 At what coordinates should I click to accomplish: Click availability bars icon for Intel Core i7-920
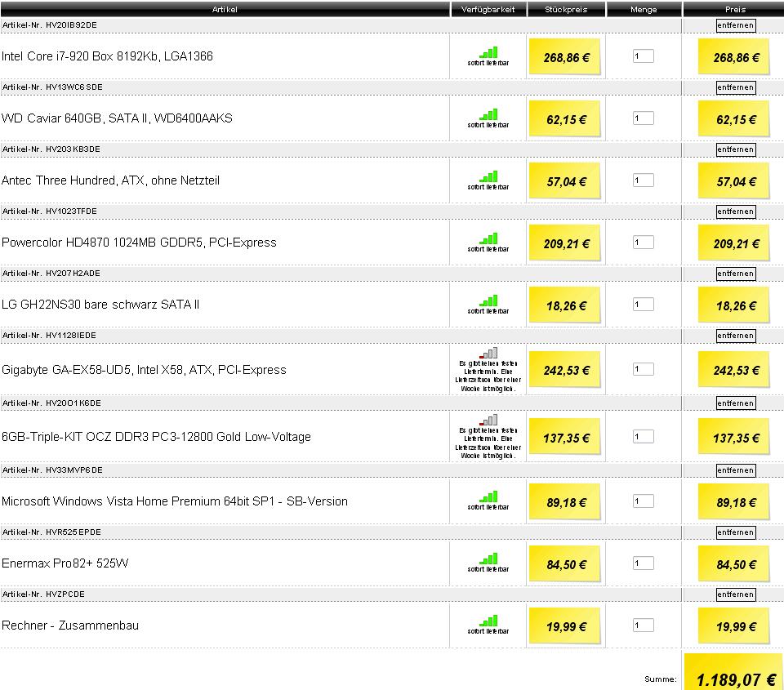[x=488, y=52]
